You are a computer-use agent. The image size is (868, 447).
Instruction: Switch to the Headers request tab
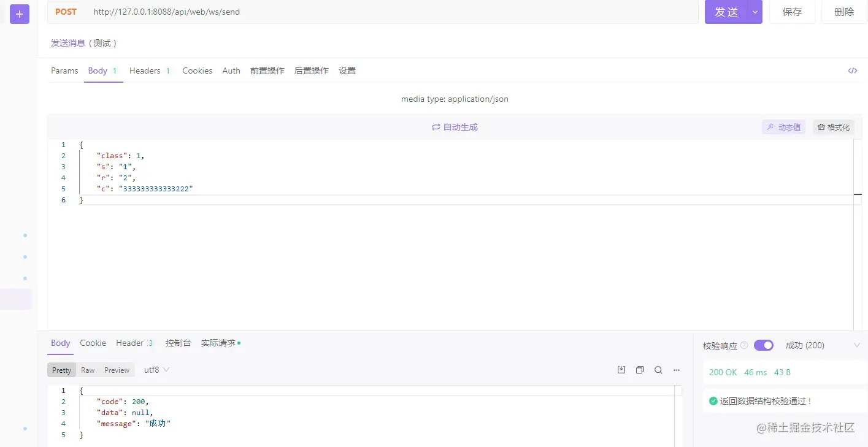[145, 71]
